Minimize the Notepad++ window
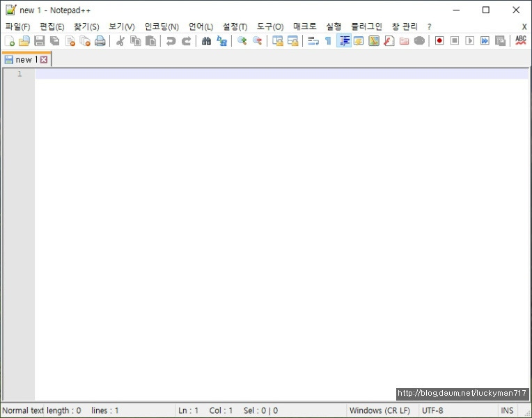This screenshot has width=532, height=418. tap(456, 10)
